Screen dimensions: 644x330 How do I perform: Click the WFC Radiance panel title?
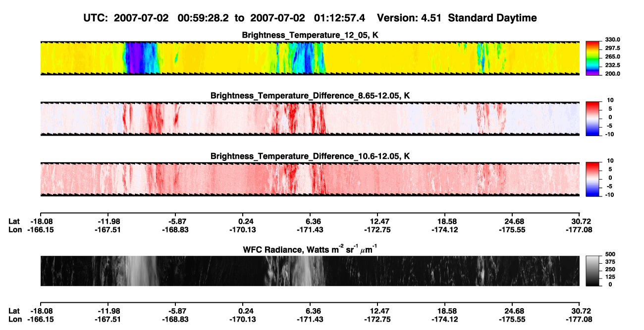point(310,250)
